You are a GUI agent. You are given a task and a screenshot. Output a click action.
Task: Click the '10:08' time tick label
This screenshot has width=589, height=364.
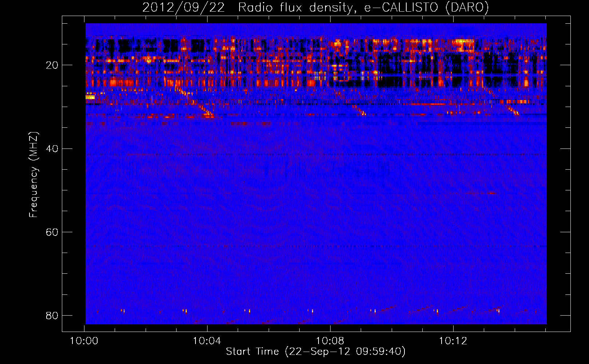[x=330, y=341]
